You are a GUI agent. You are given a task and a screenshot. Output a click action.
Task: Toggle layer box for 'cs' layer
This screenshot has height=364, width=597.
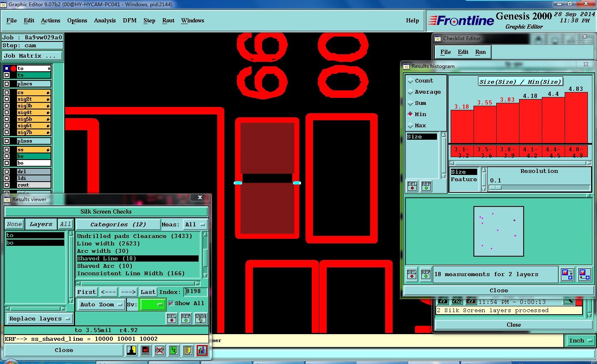(x=7, y=92)
